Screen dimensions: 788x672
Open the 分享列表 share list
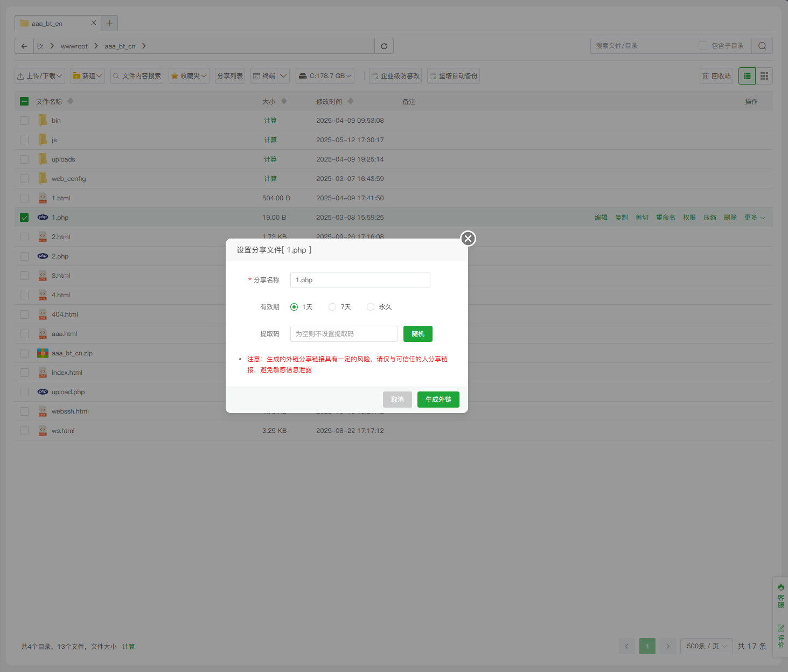pyautogui.click(x=230, y=76)
